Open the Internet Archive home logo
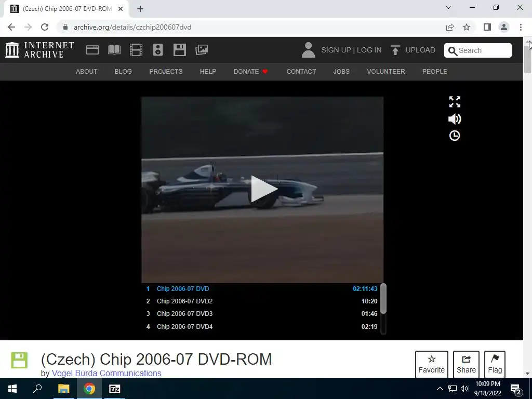 click(39, 50)
